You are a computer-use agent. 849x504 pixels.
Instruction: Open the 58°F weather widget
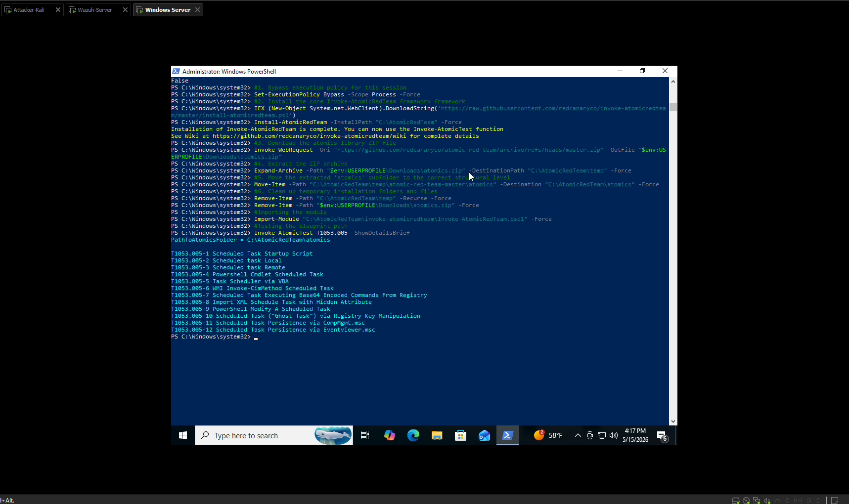pyautogui.click(x=548, y=435)
